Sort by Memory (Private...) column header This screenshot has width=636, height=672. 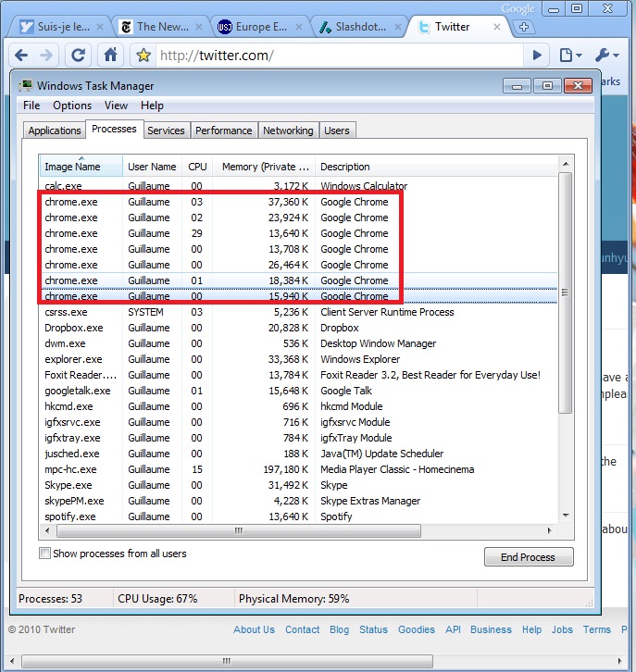(x=264, y=167)
